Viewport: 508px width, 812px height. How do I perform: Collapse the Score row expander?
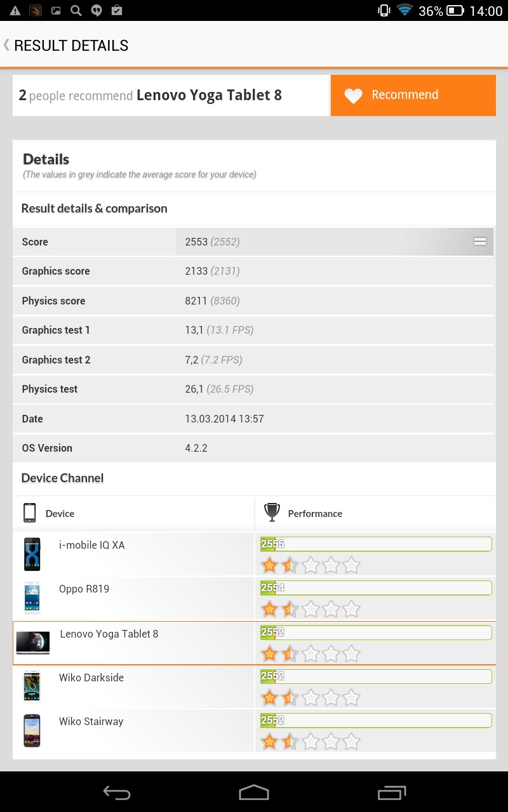tap(479, 242)
